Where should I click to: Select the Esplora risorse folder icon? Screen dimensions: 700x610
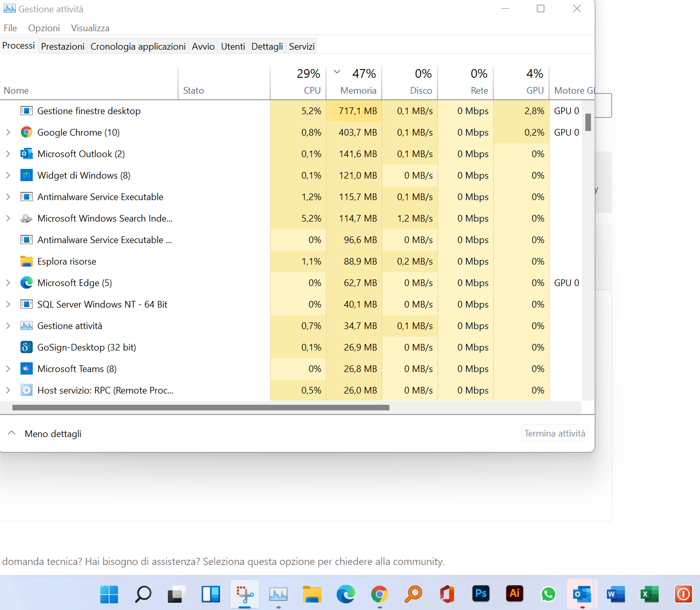[x=27, y=262]
